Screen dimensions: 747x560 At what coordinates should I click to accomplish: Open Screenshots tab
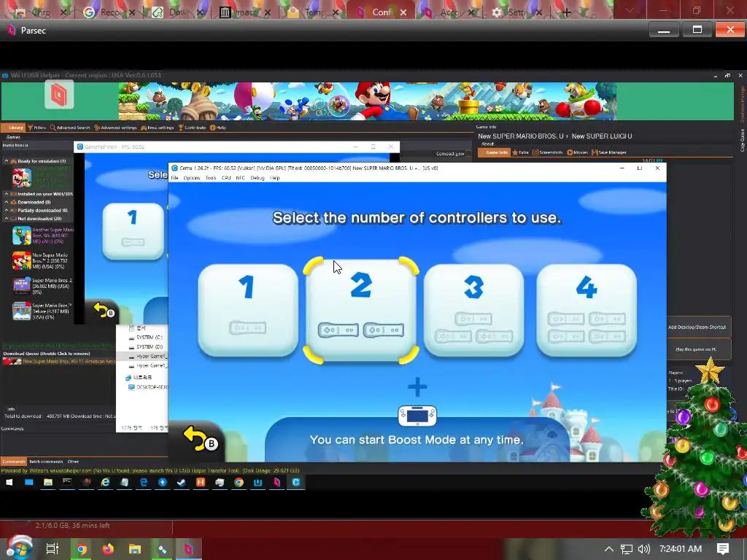pyautogui.click(x=547, y=152)
